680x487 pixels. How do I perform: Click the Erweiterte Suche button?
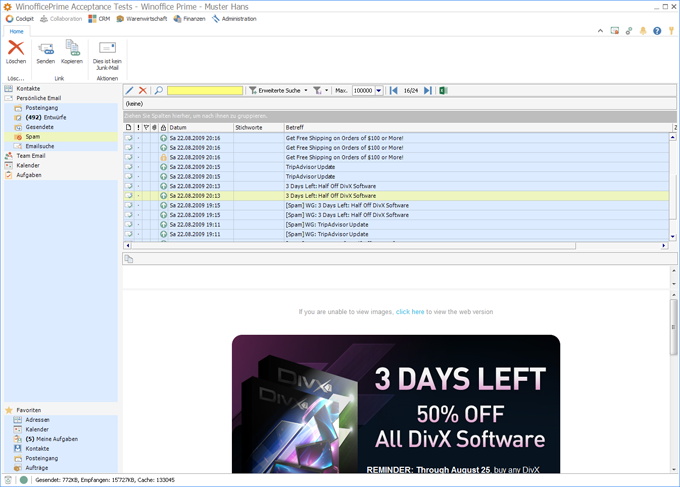tap(275, 90)
